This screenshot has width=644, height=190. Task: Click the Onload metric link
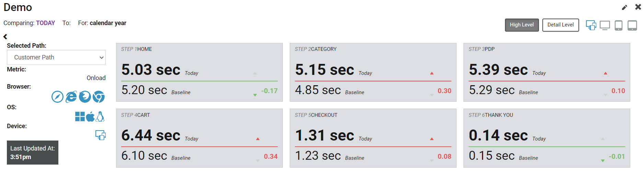[x=96, y=78]
